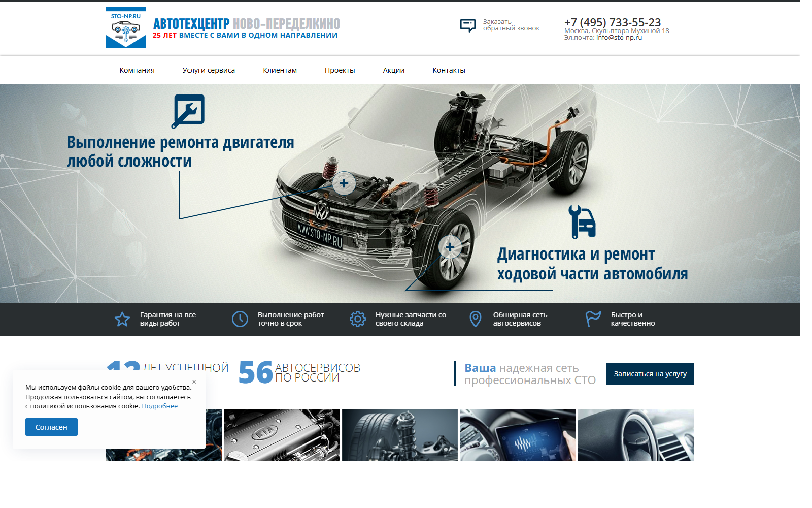Open the tire and suspension thumbnail
Image resolution: width=812 pixels, height=508 pixels.
400,435
